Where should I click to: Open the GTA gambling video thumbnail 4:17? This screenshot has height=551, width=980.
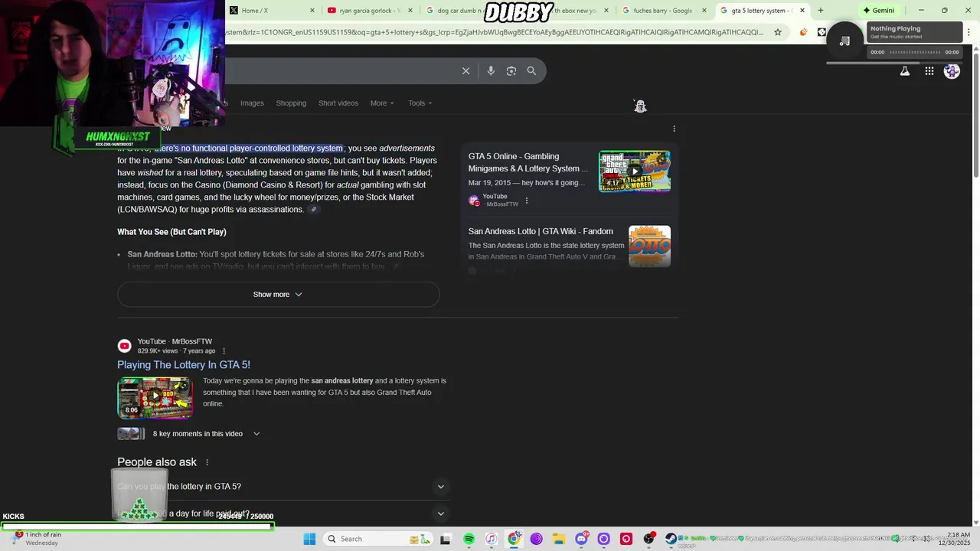[x=634, y=171]
